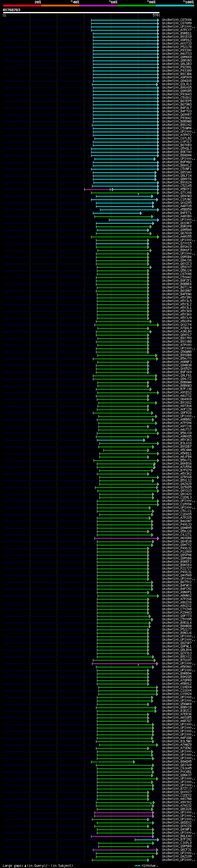
Task: Open hit UniRef100_C6T6M9
Action: click(177, 23)
